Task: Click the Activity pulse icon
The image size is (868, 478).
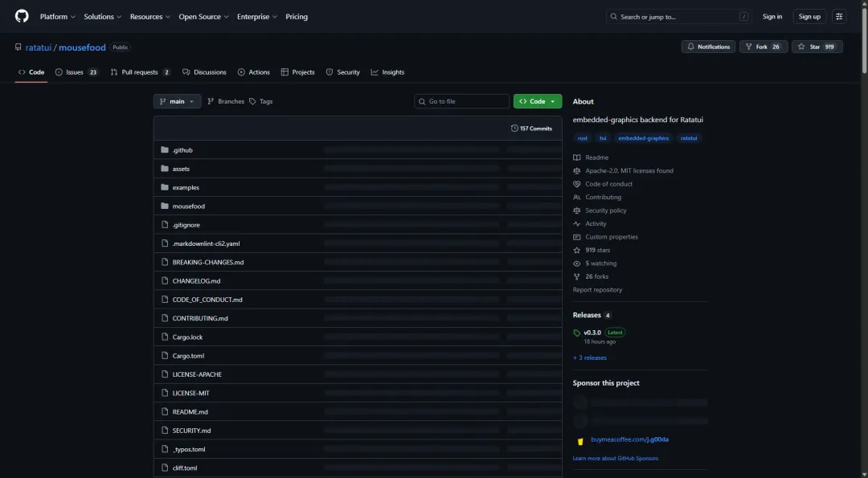Action: (x=577, y=224)
